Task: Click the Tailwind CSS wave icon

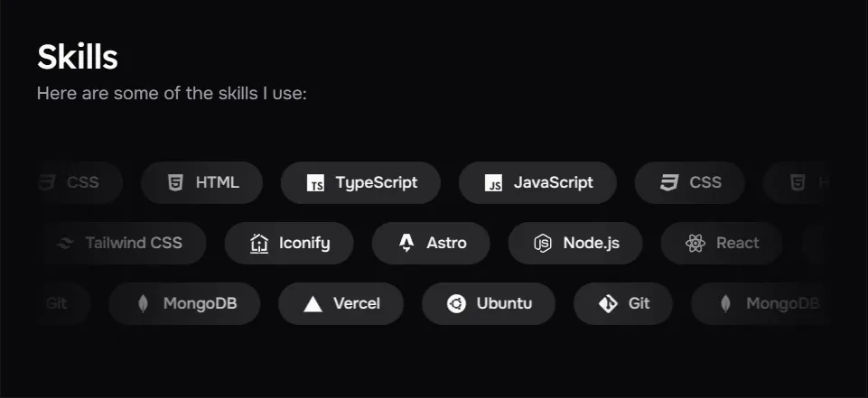Action: (65, 243)
